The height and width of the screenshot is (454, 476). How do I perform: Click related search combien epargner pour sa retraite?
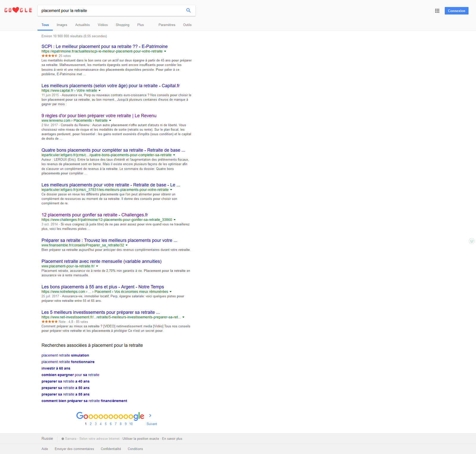(70, 375)
